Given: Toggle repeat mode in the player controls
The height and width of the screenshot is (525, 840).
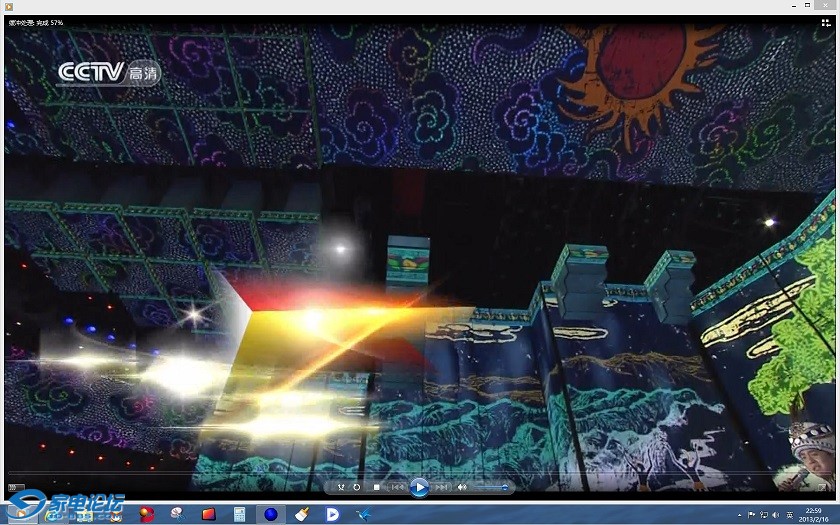Looking at the screenshot, I should [x=357, y=488].
